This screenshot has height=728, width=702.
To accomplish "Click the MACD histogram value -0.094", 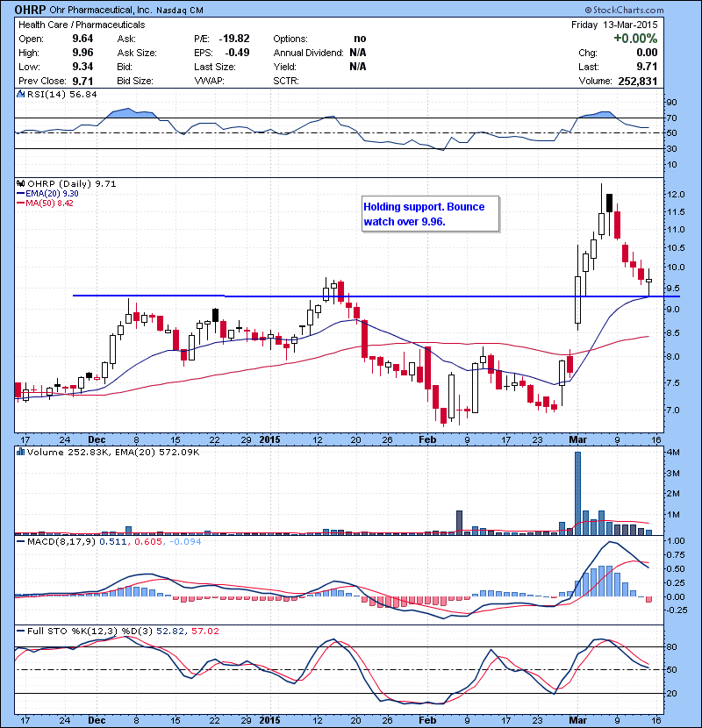I will tap(186, 542).
